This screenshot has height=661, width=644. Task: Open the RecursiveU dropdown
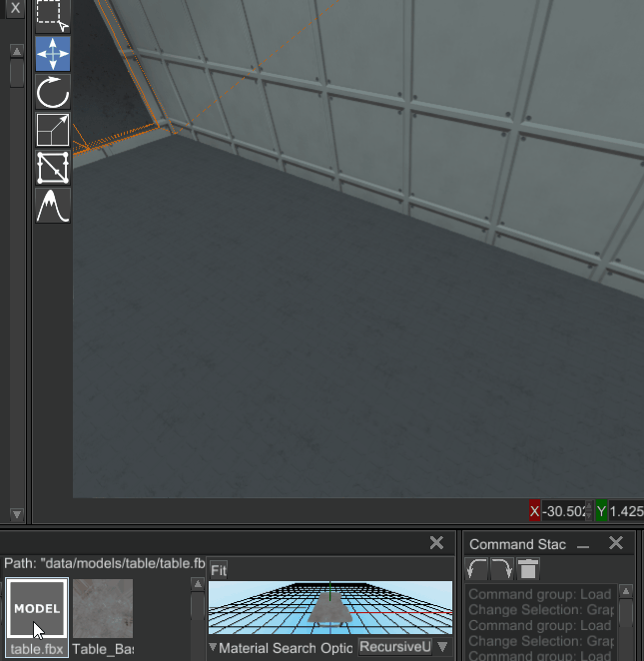point(403,647)
